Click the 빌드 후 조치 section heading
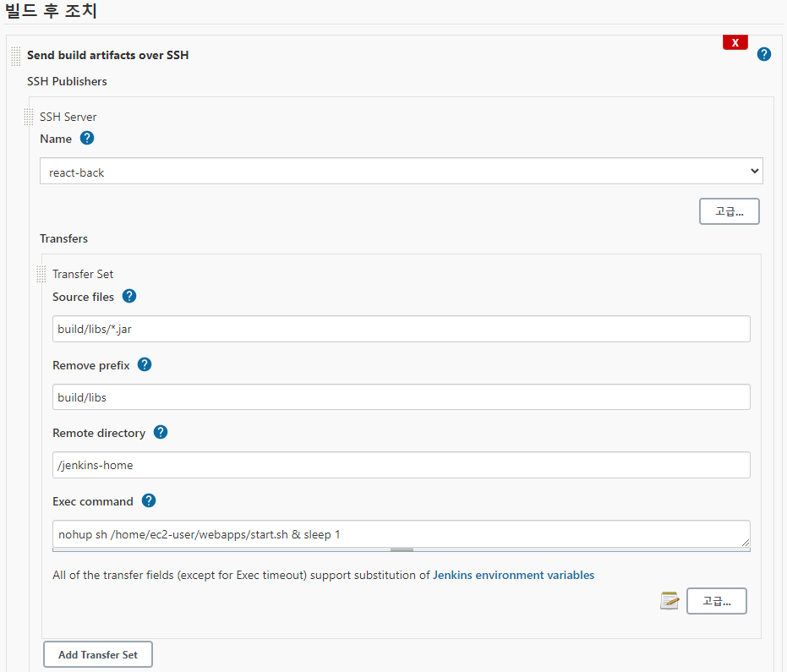 click(x=51, y=10)
